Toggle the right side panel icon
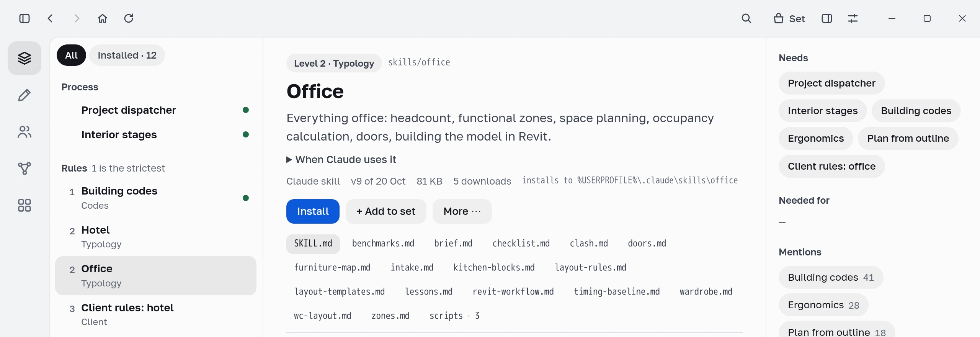The image size is (980, 337). point(827,18)
